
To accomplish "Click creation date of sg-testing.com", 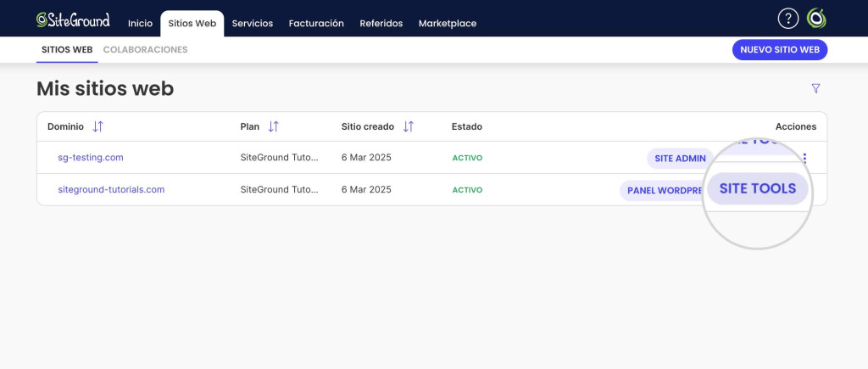I will click(366, 157).
